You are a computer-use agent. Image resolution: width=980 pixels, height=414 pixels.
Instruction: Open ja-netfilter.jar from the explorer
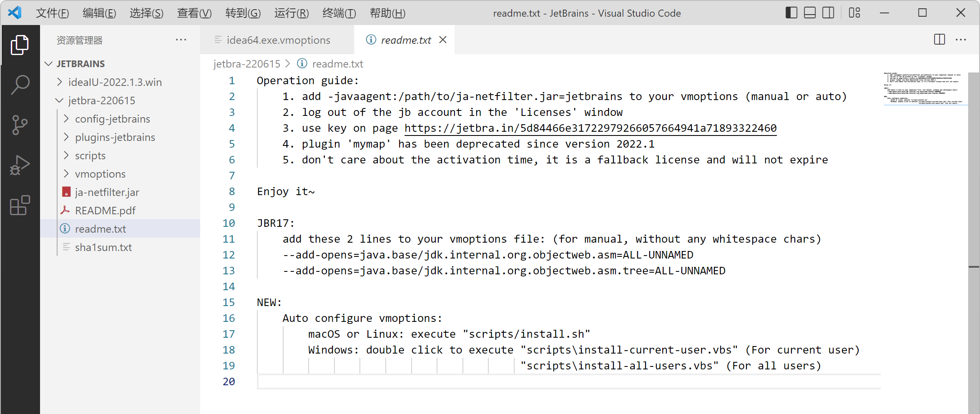point(121,192)
